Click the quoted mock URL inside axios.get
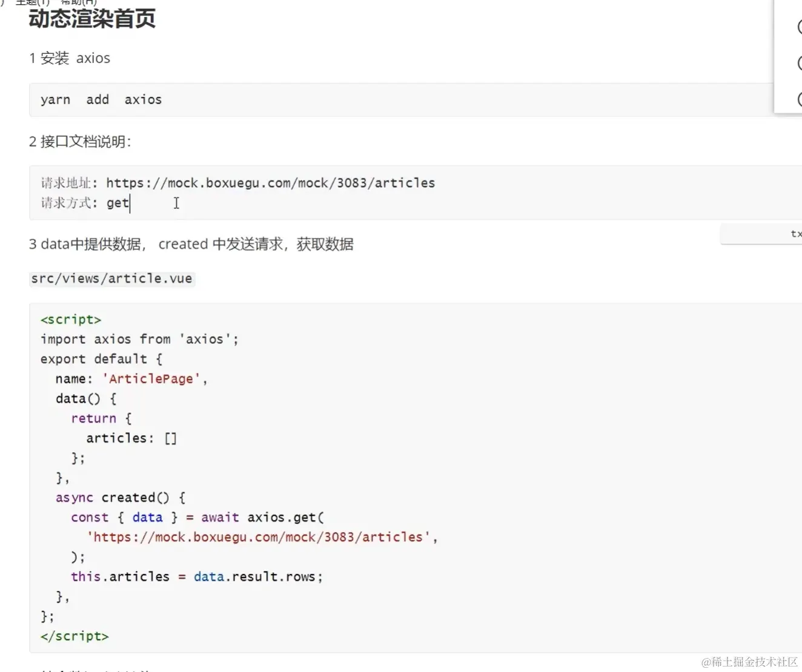Image resolution: width=802 pixels, height=672 pixels. click(259, 537)
